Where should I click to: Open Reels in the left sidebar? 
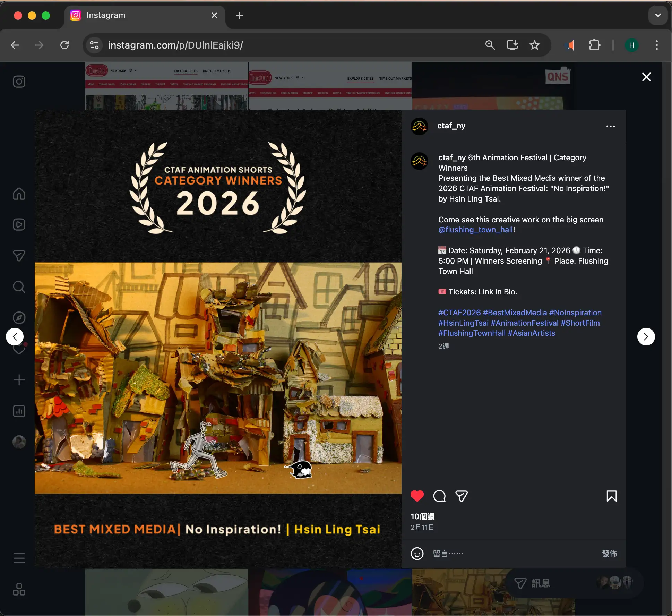click(x=19, y=224)
